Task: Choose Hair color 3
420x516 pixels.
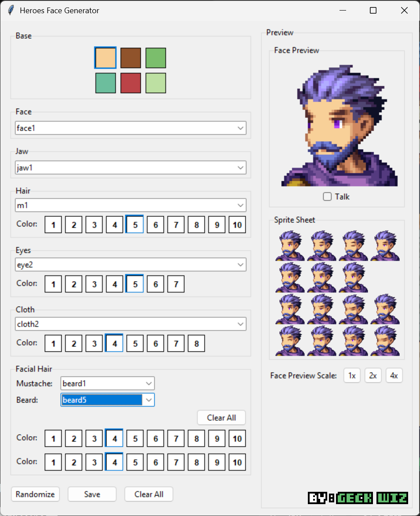Action: point(94,225)
